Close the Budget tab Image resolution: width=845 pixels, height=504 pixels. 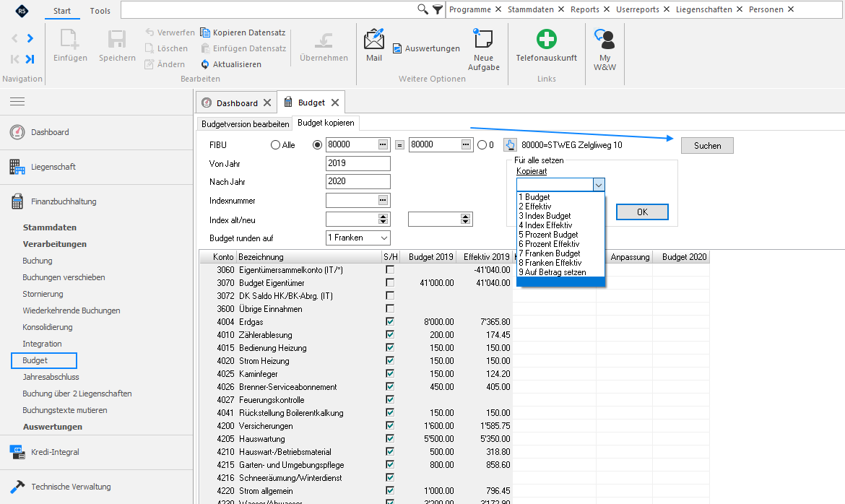pyautogui.click(x=335, y=103)
